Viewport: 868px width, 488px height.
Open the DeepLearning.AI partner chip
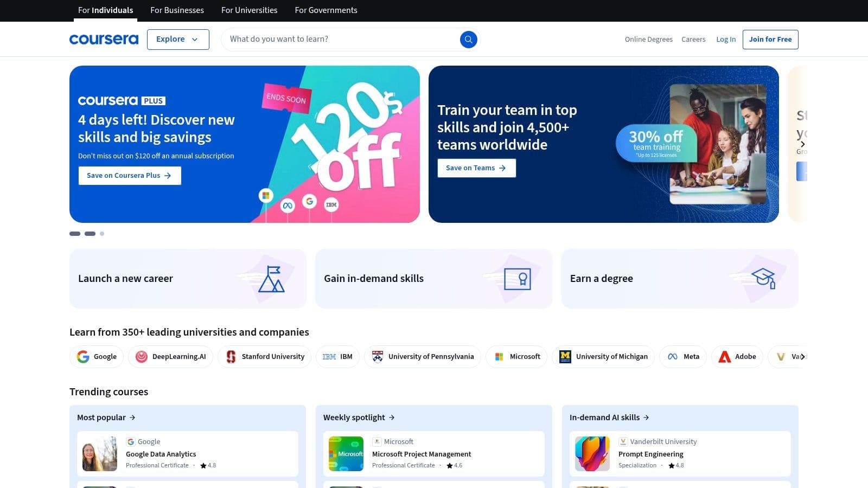coord(171,357)
